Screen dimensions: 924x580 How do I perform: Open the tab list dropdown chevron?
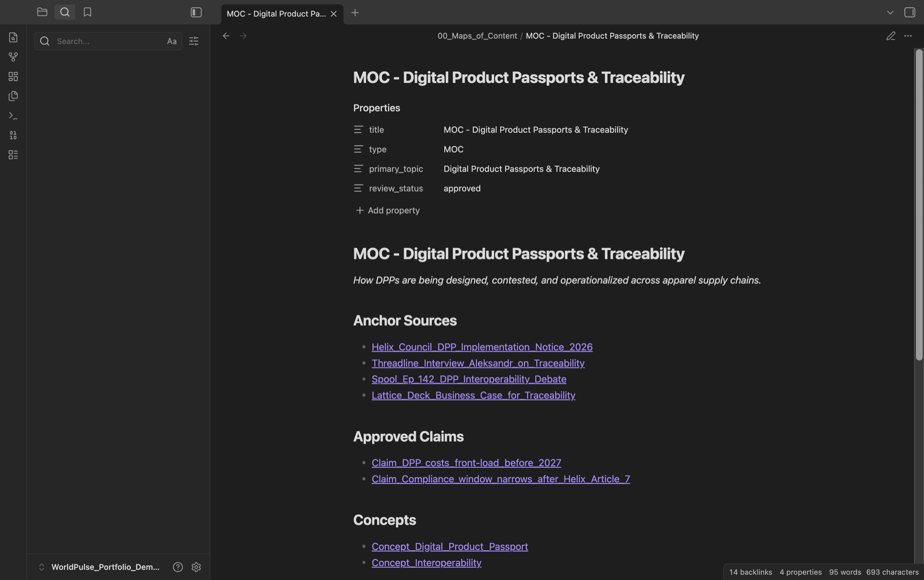coord(890,13)
